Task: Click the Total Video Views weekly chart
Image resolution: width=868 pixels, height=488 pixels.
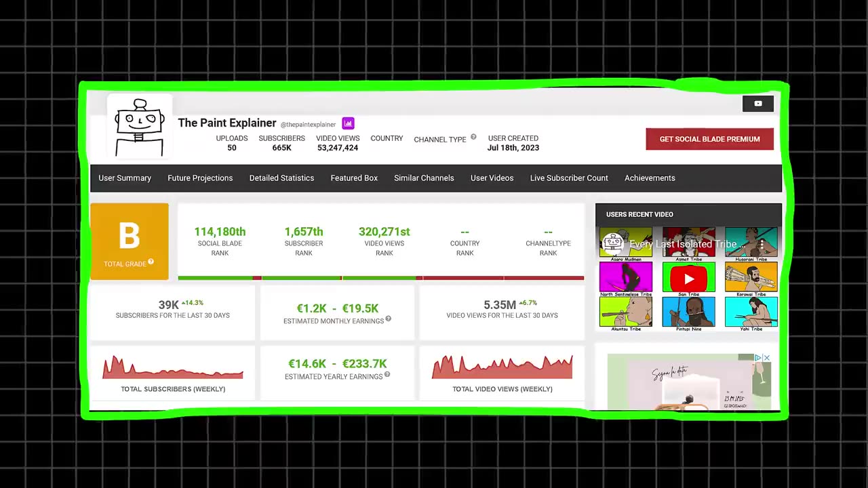Action: coord(502,367)
